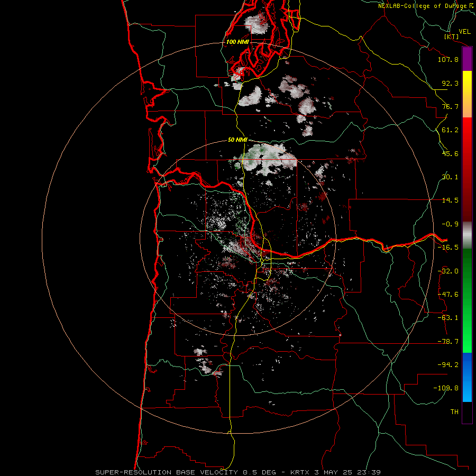Click the VEL legend title
Screen dimensions: 476x476
[x=464, y=31]
